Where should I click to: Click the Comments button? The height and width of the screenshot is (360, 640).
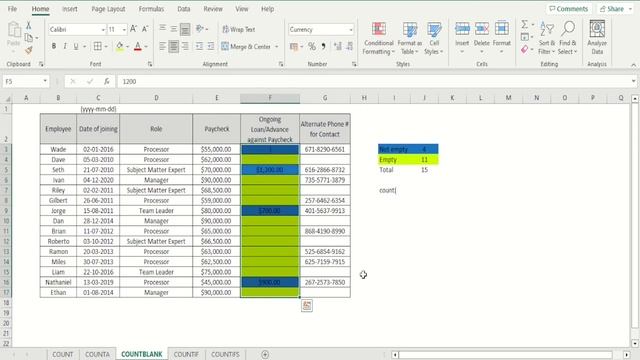point(569,9)
